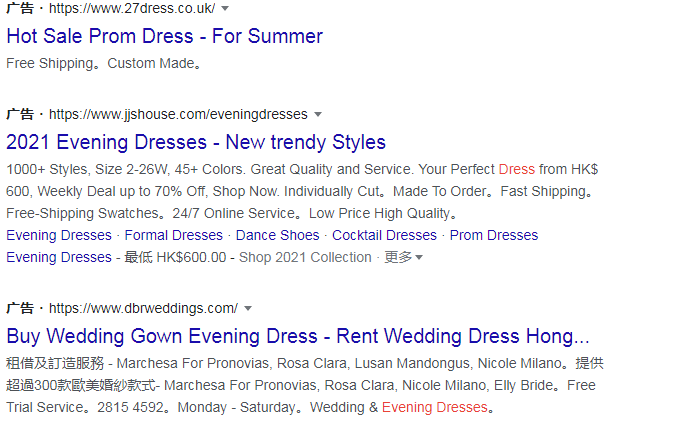Open the Prom Dresses sitelink
This screenshot has height=427, width=679.
494,235
